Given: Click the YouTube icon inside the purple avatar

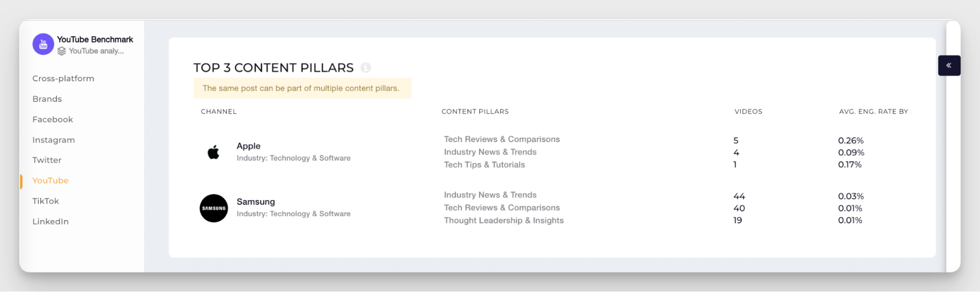Looking at the screenshot, I should pos(43,44).
